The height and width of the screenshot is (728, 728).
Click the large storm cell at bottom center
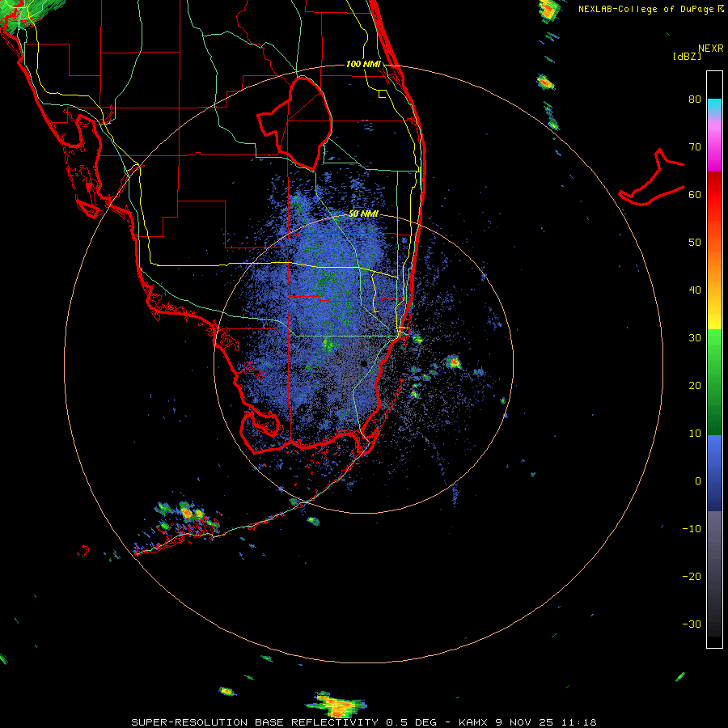tap(336, 705)
